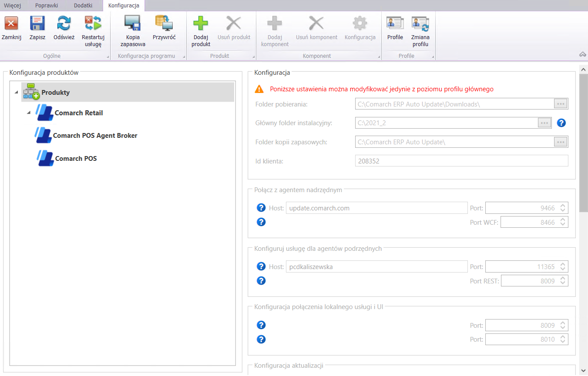
Task: Click the vertical scrollbar thumb
Action: coord(584,143)
